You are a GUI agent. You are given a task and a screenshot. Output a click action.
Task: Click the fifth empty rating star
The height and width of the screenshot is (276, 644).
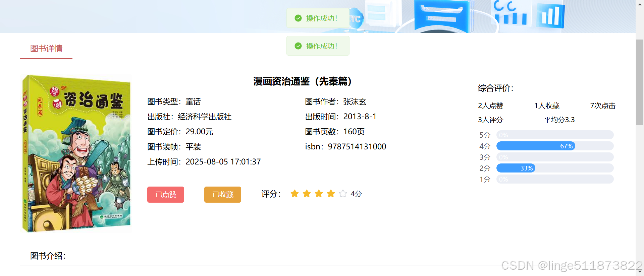coord(343,194)
